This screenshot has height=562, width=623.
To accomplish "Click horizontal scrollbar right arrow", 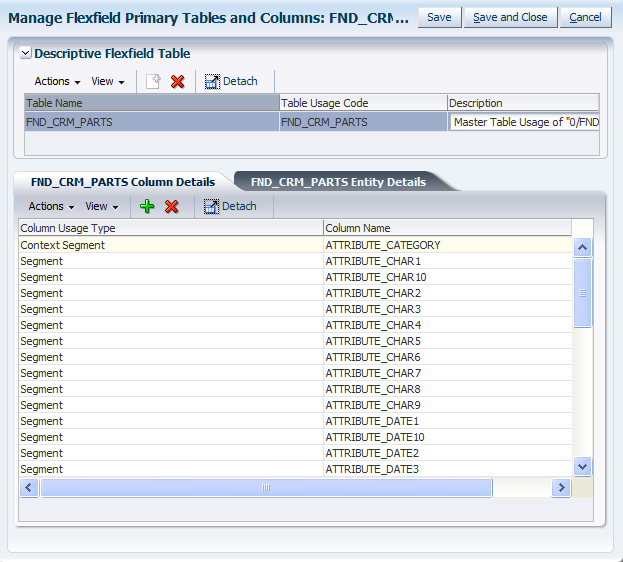I will (561, 488).
